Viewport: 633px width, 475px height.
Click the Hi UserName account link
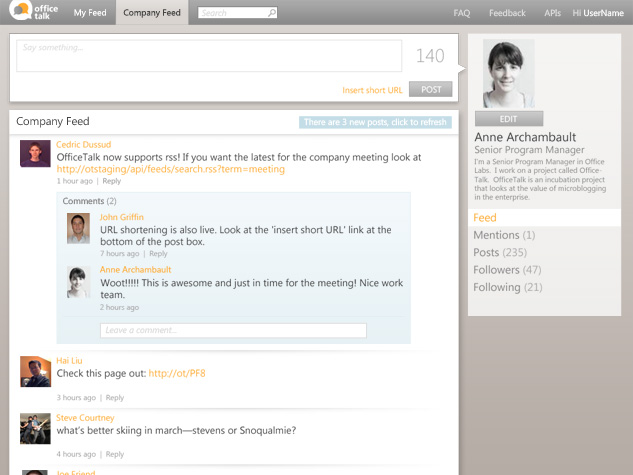(598, 13)
